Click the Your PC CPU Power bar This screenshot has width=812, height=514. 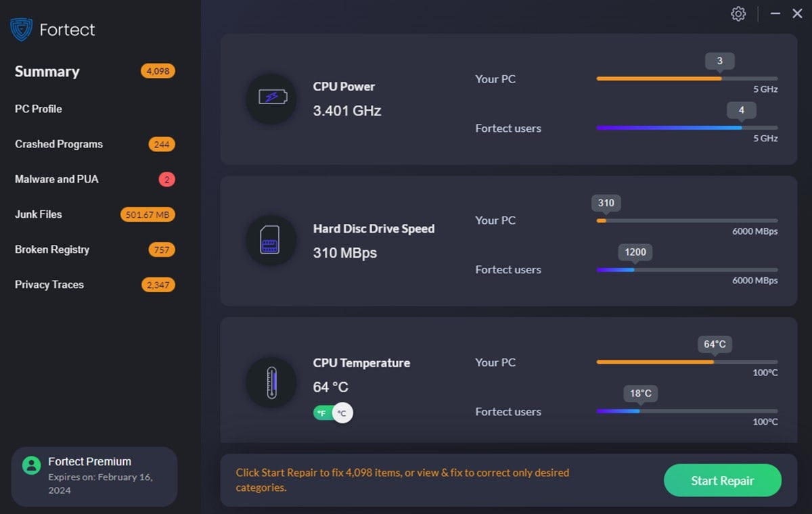[687, 78]
